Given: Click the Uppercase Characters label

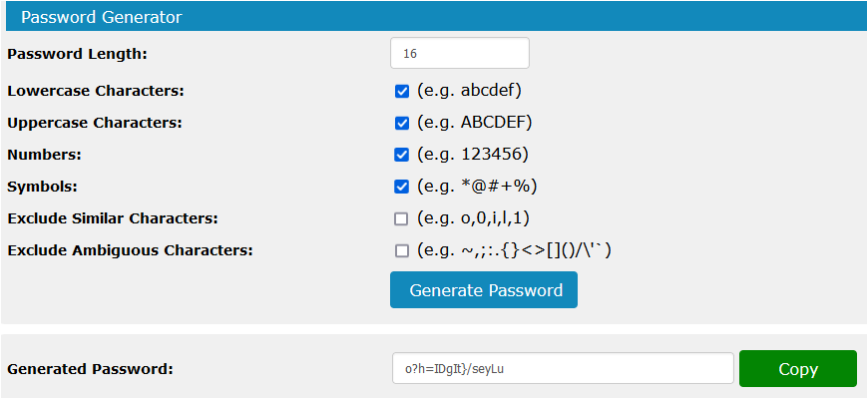Looking at the screenshot, I should [x=95, y=123].
